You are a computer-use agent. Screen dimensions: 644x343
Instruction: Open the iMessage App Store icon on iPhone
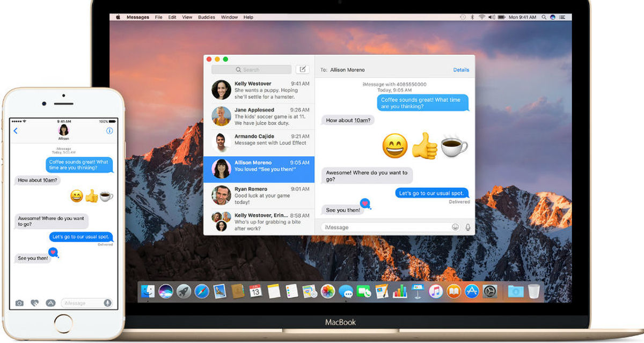point(50,303)
